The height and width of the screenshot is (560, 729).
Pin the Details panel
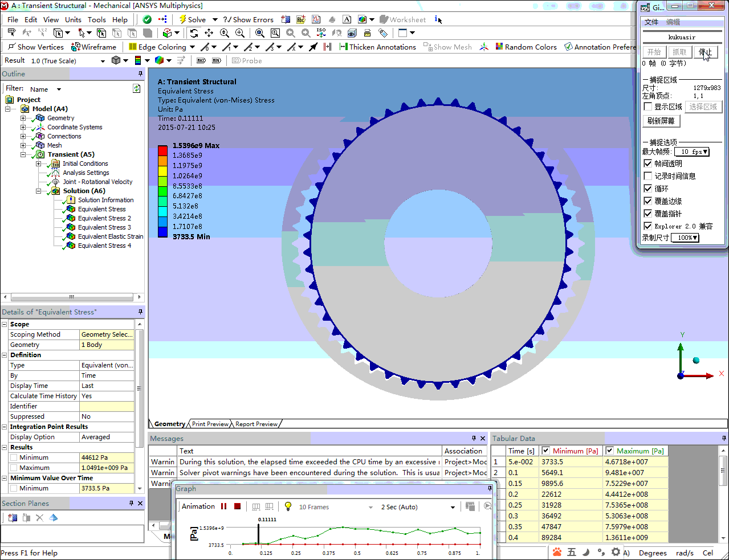coord(140,312)
